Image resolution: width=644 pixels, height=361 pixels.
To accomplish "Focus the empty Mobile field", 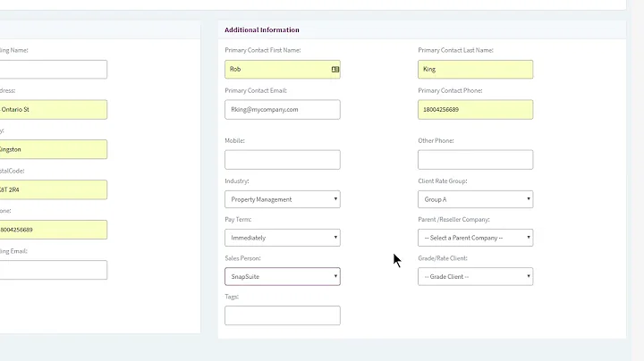I will pos(282,160).
